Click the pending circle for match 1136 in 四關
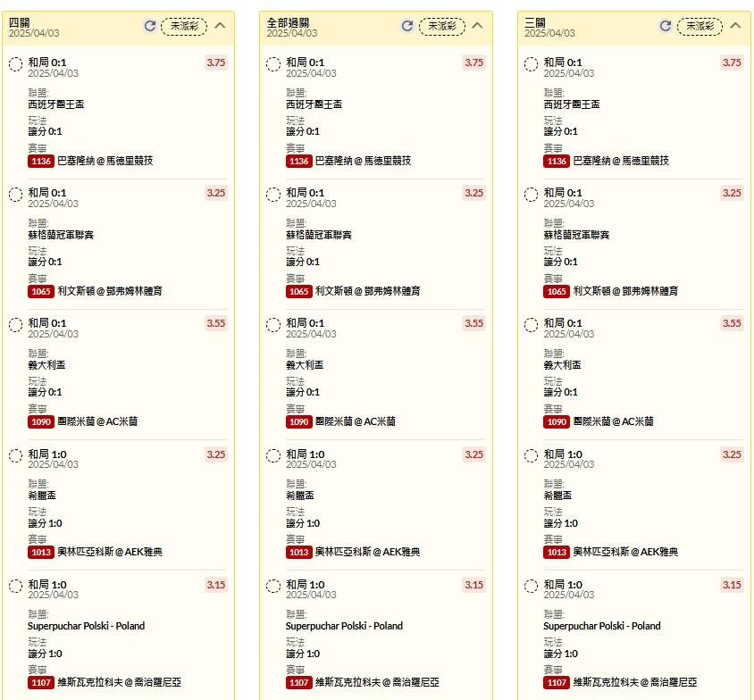The width and height of the screenshot is (754, 700). click(x=15, y=64)
